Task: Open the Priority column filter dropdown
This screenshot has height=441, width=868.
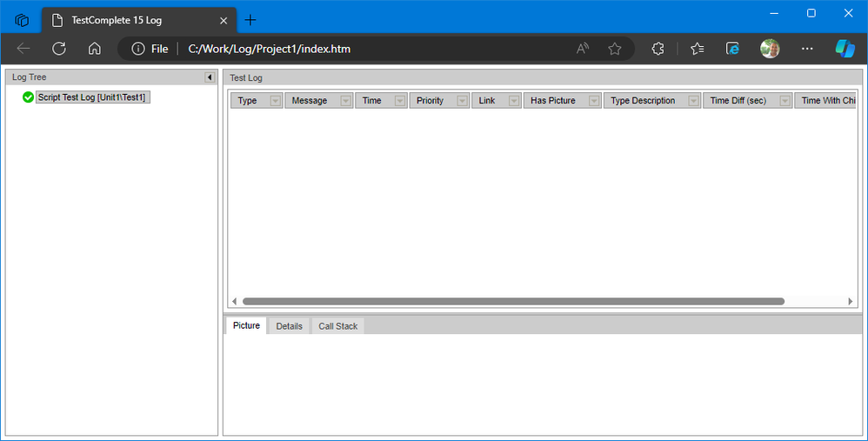Action: (x=463, y=101)
